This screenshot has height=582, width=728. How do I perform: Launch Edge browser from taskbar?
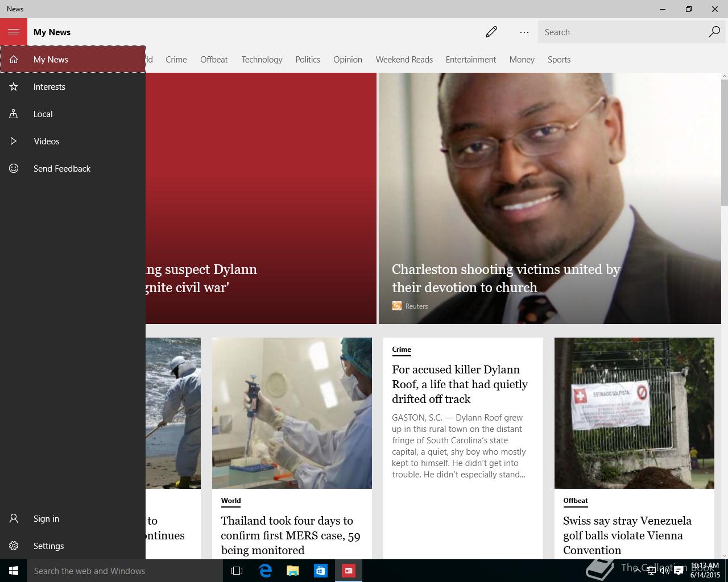[265, 571]
